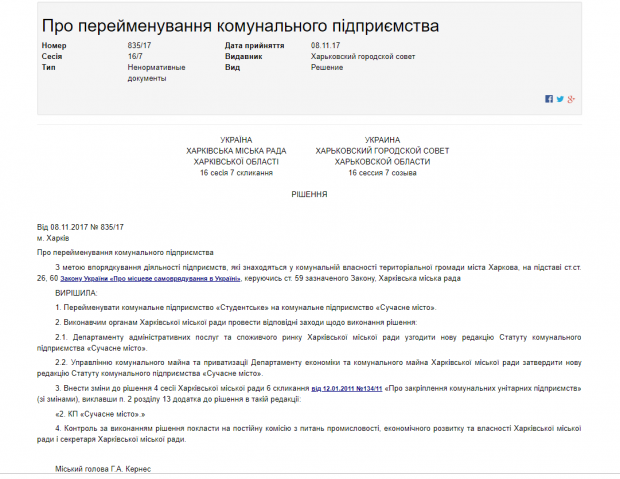Image resolution: width=620 pixels, height=479 pixels.
Task: Share the document on Twitter
Action: click(x=560, y=99)
